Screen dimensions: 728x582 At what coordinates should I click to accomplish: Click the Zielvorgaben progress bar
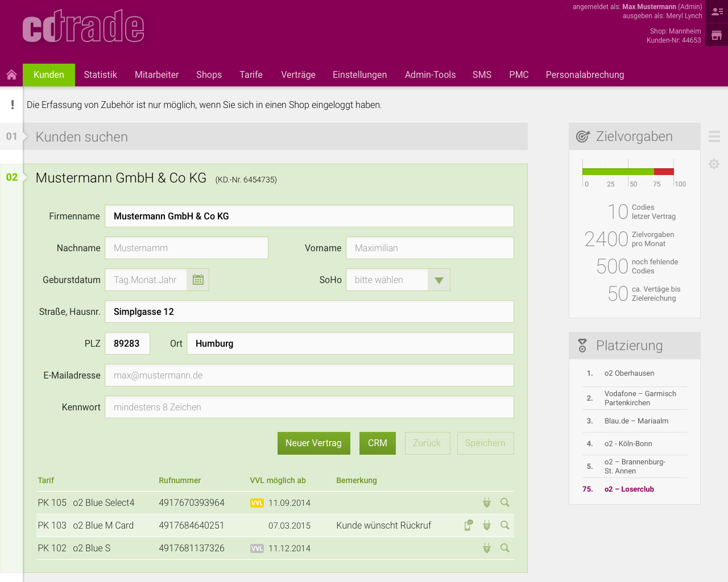point(628,172)
